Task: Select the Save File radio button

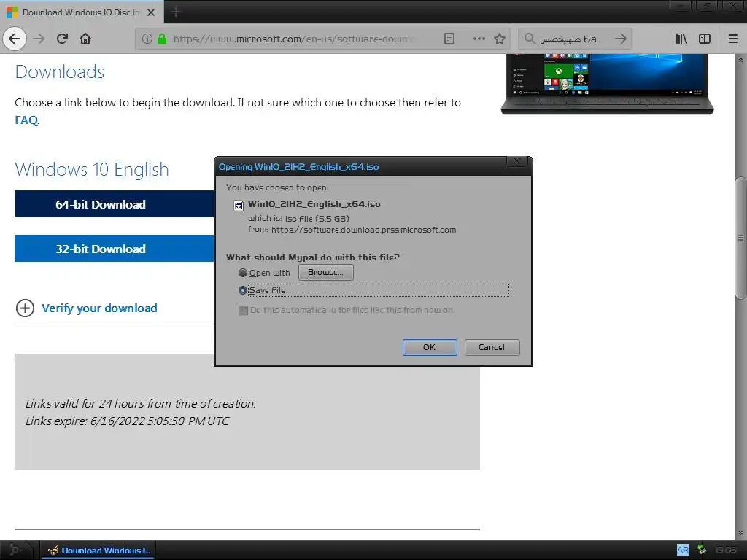Action: click(243, 290)
